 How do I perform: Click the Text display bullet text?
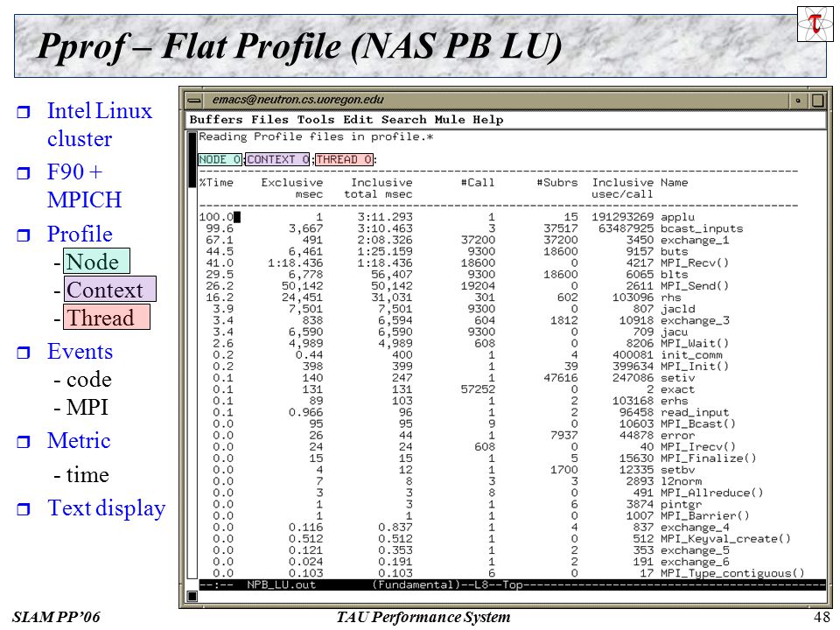click(x=107, y=508)
